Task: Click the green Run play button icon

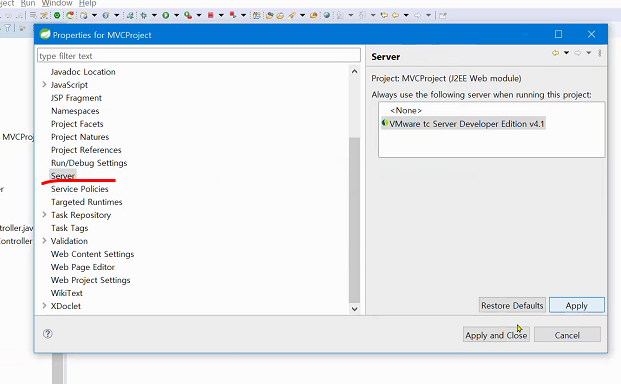Action: pos(166,15)
